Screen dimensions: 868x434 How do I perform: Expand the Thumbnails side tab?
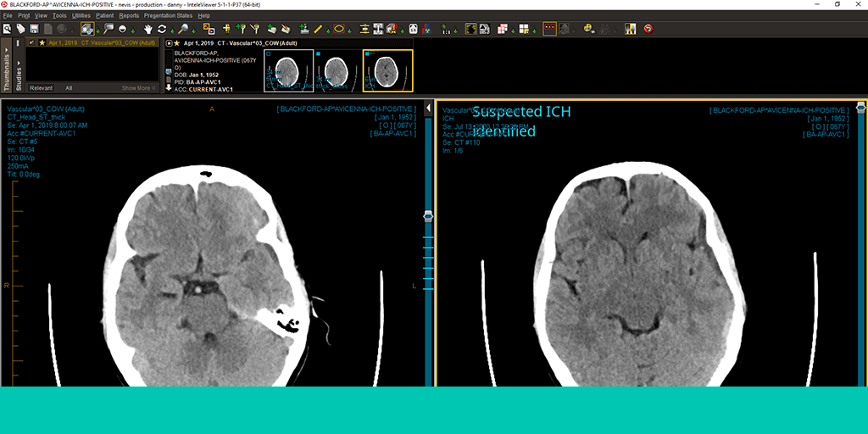pyautogui.click(x=7, y=68)
